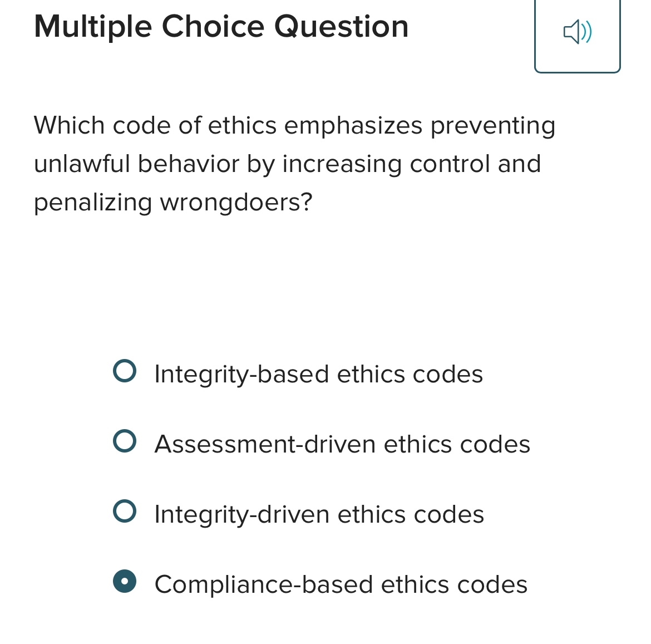Click the question prompt text area

(294, 164)
